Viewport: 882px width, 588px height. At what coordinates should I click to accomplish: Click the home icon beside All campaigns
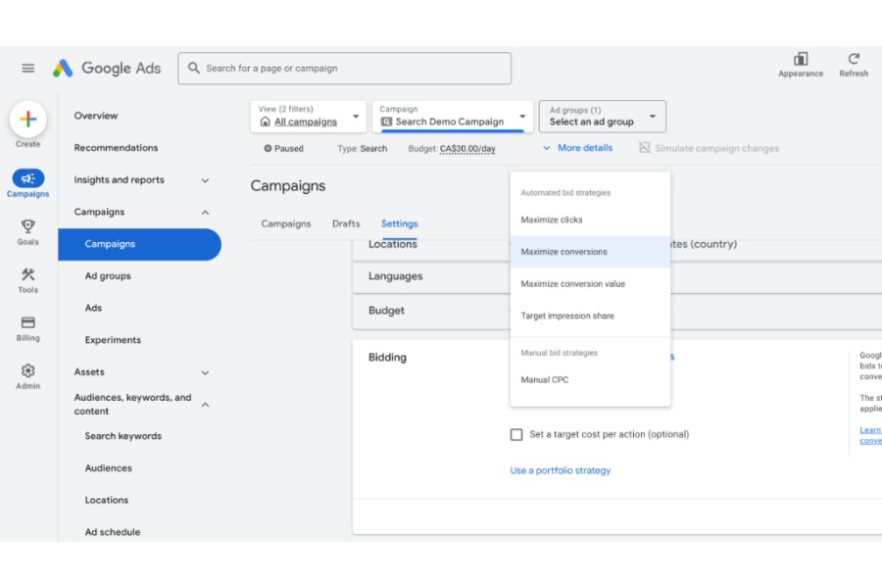[x=265, y=122]
